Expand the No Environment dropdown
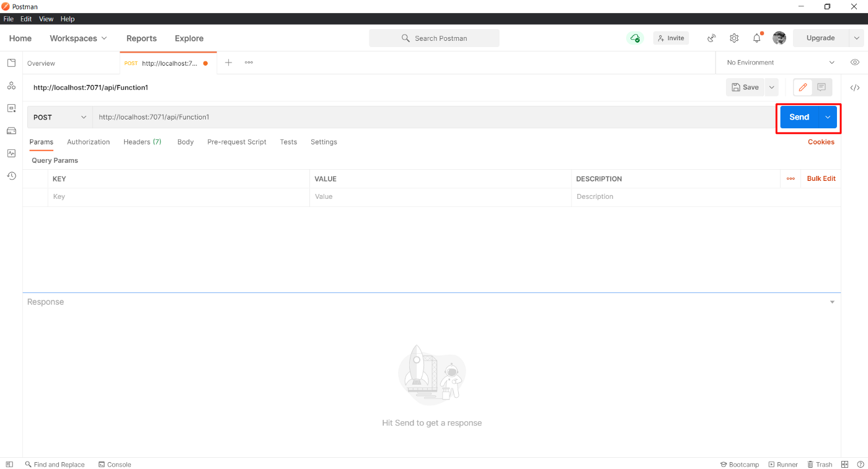The height and width of the screenshot is (469, 868). [x=780, y=63]
